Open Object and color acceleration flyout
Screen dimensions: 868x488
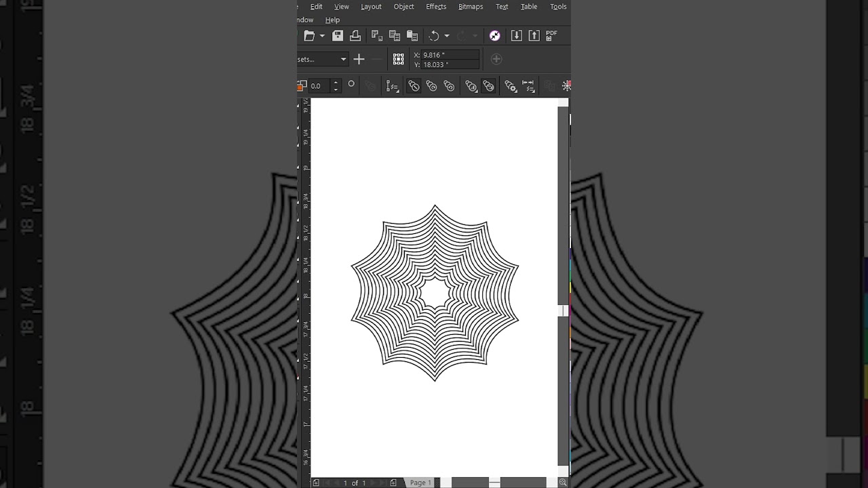(x=471, y=86)
